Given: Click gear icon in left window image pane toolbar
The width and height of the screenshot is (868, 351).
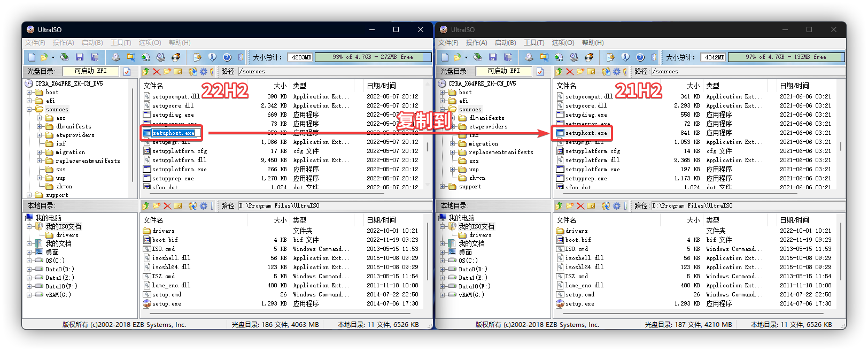Looking at the screenshot, I should click(x=204, y=71).
